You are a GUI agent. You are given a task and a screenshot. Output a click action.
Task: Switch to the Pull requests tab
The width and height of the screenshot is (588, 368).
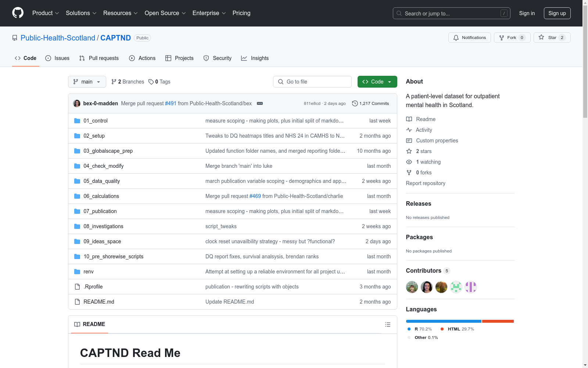[99, 58]
